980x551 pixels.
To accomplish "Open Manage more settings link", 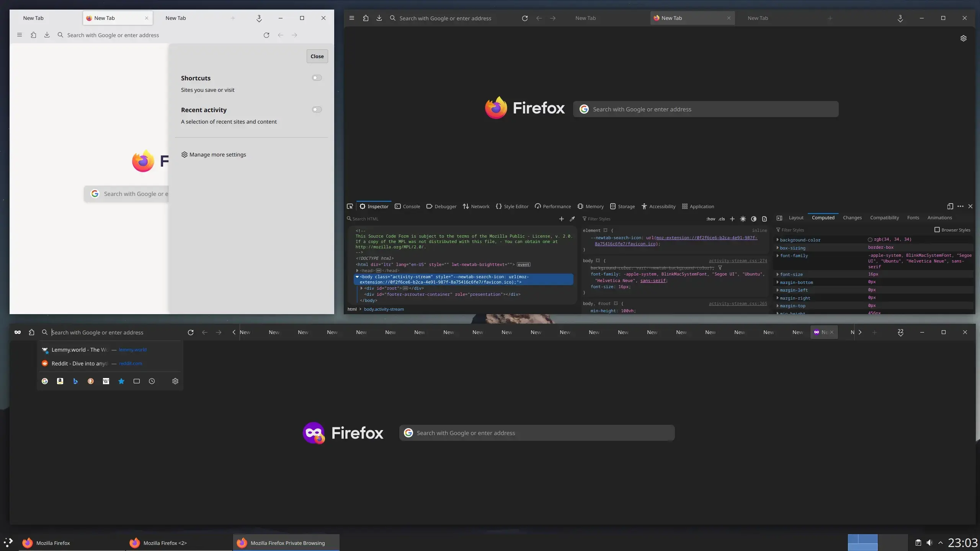I will coord(214,155).
